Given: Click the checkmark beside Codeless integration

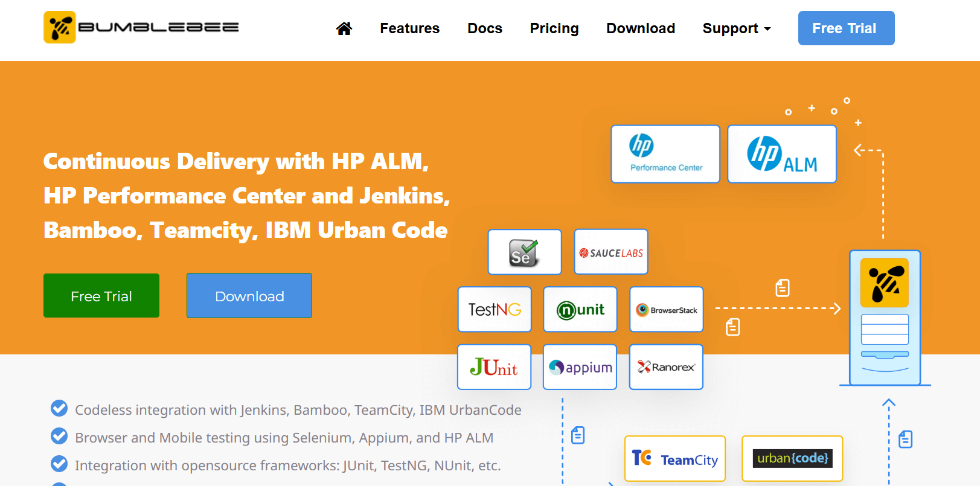Looking at the screenshot, I should pos(59,409).
